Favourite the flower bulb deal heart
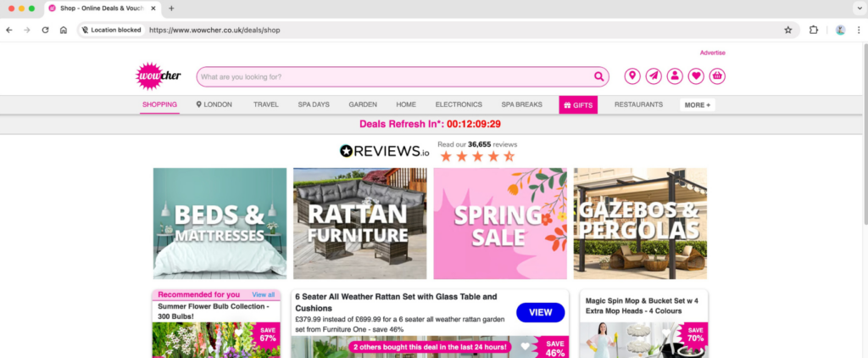Viewport: 868px width, 358px height. 239,333
